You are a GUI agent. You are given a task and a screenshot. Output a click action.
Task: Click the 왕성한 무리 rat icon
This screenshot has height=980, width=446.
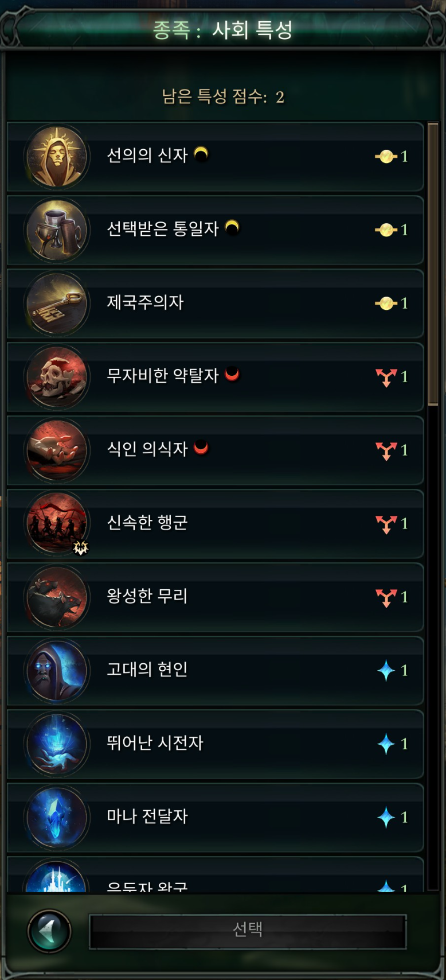tap(57, 597)
